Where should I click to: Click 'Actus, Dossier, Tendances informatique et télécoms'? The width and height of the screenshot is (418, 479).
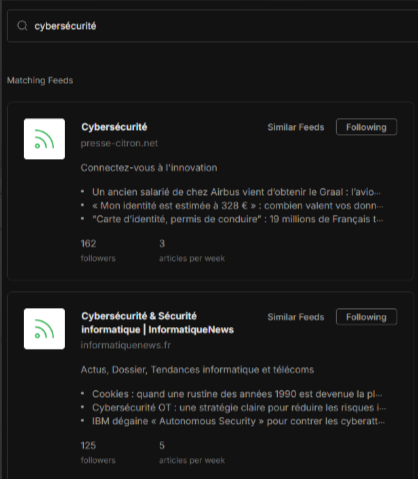(197, 370)
